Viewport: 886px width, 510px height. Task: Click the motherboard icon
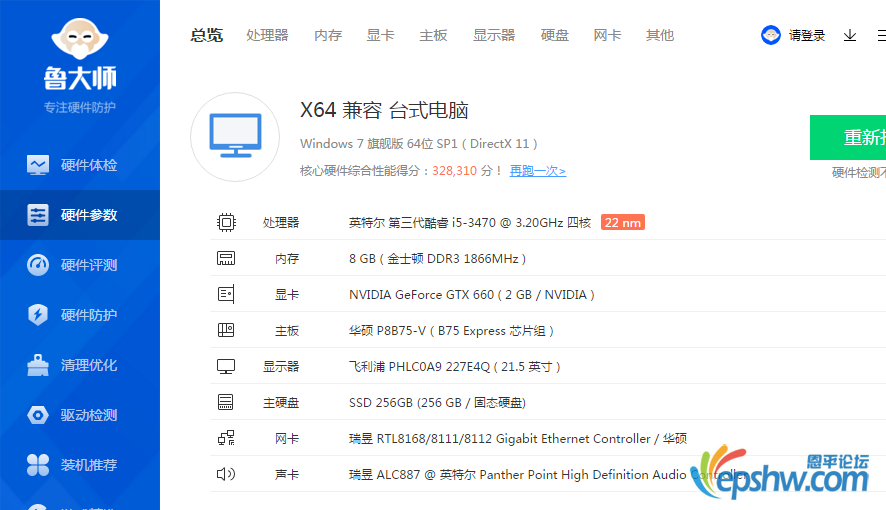[226, 330]
